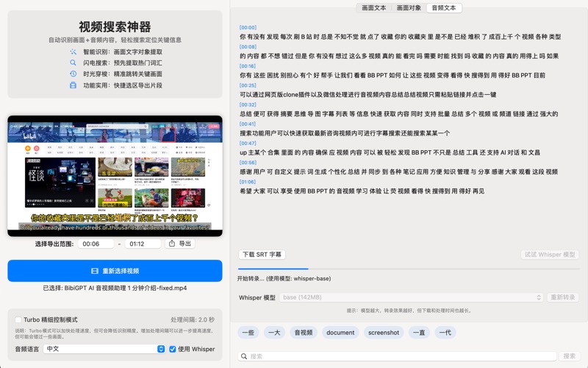The width and height of the screenshot is (588, 368).
Task: Jump to timestamp [00:56]
Action: pyautogui.click(x=248, y=162)
